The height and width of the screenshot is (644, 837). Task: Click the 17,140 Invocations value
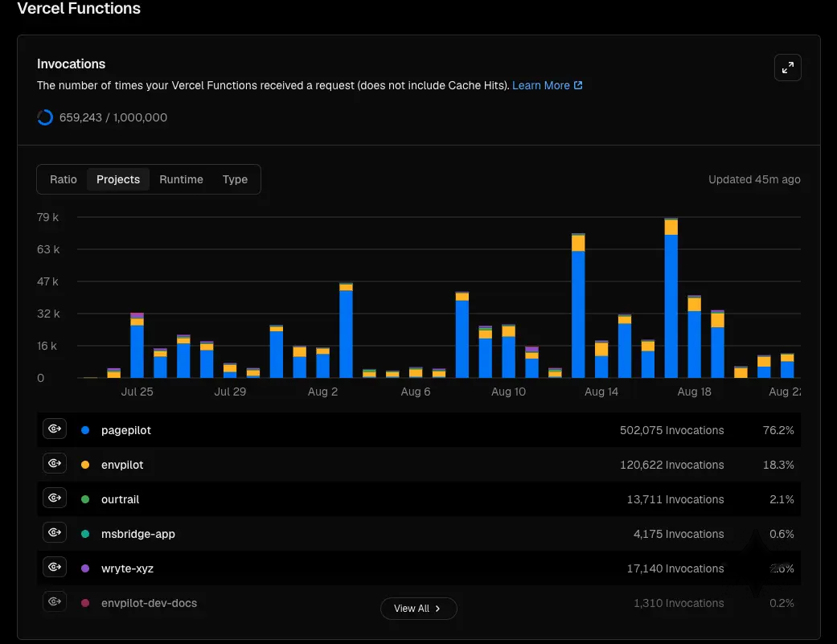(675, 568)
